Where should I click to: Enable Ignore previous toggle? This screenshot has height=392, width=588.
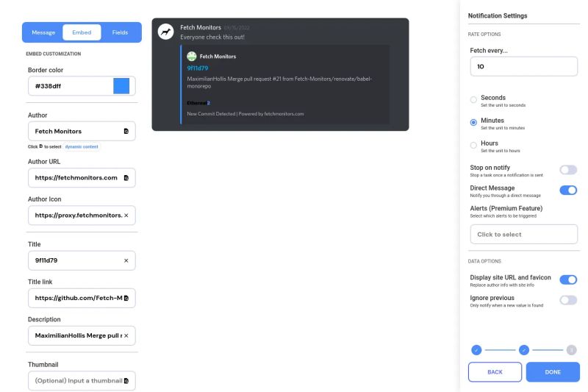568,300
